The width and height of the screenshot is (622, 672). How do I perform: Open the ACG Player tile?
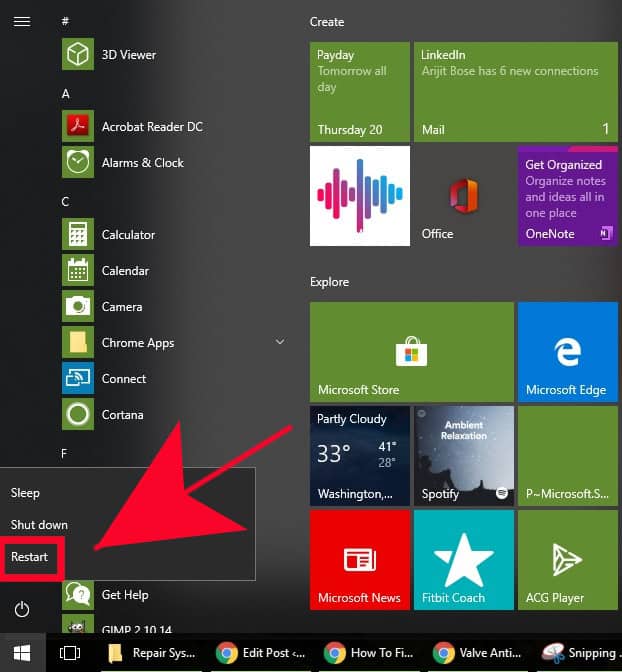click(x=568, y=560)
